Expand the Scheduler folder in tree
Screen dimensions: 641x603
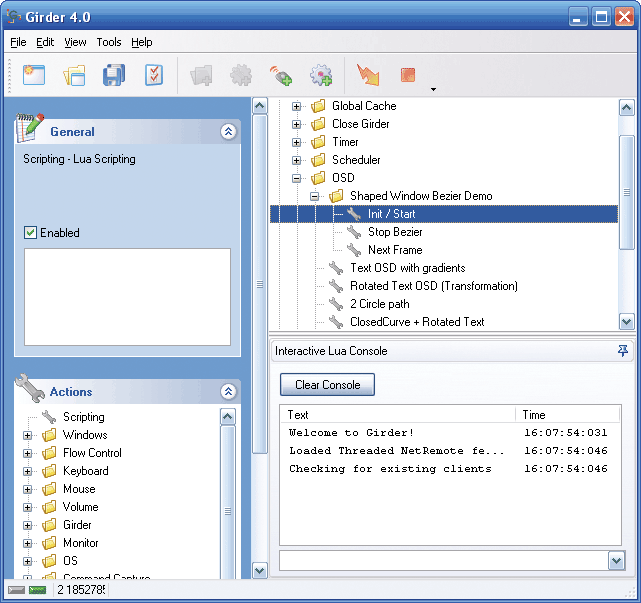[296, 160]
